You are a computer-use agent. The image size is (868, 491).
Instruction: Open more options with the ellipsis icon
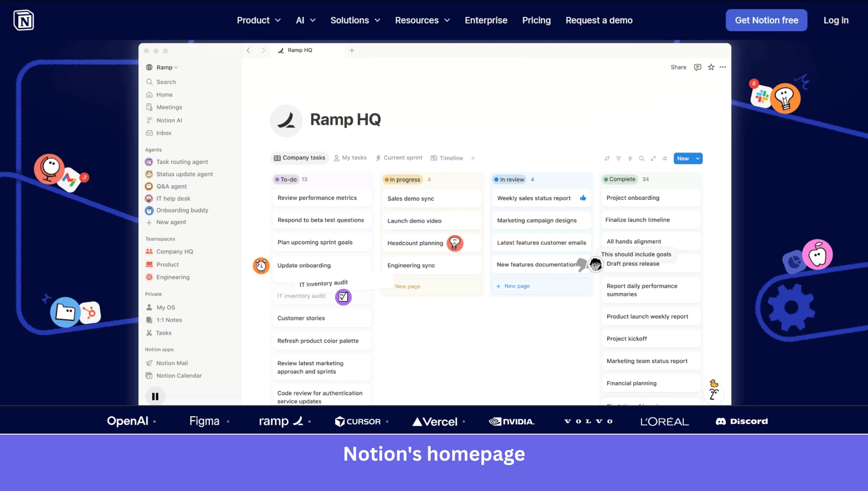click(722, 67)
